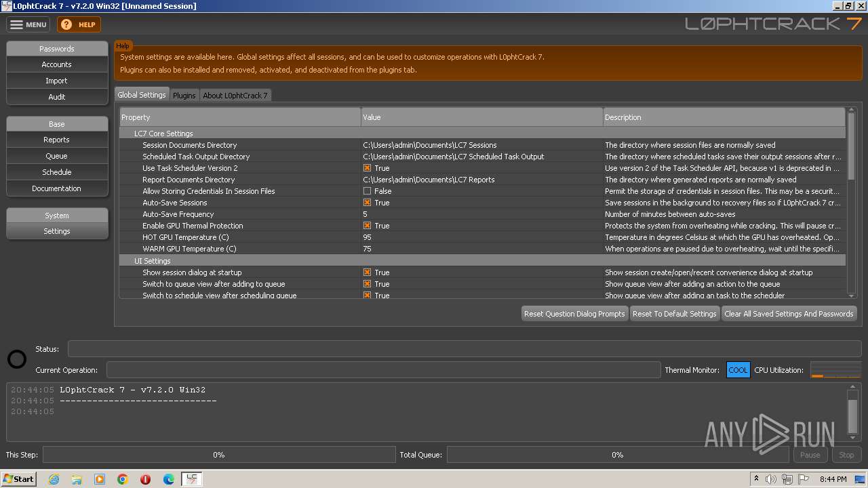
Task: Open Internet Explorer from the taskbar
Action: (54, 479)
